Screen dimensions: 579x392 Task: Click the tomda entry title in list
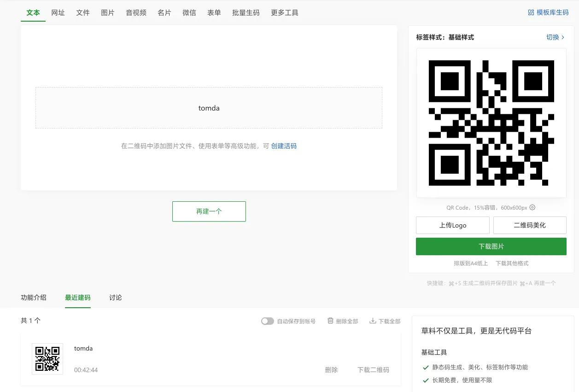tap(83, 349)
